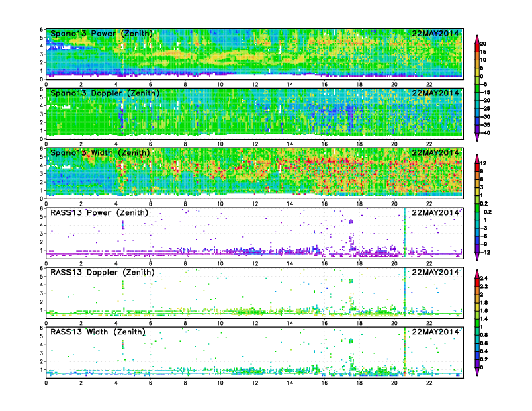This screenshot has width=532, height=411.
Task: Click the 22MAY2014 date in RASS13 Width panel
Action: (435, 332)
